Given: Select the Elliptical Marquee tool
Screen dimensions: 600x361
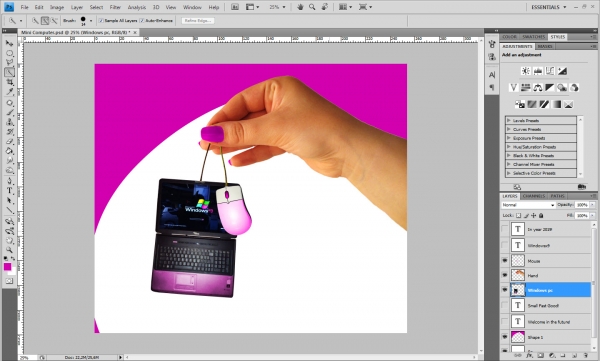Looking at the screenshot, I should coord(9,53).
